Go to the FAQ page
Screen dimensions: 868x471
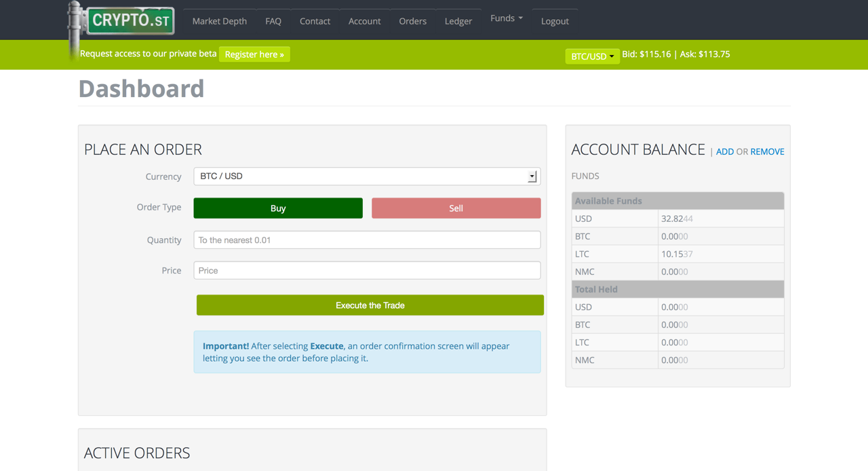coord(273,21)
